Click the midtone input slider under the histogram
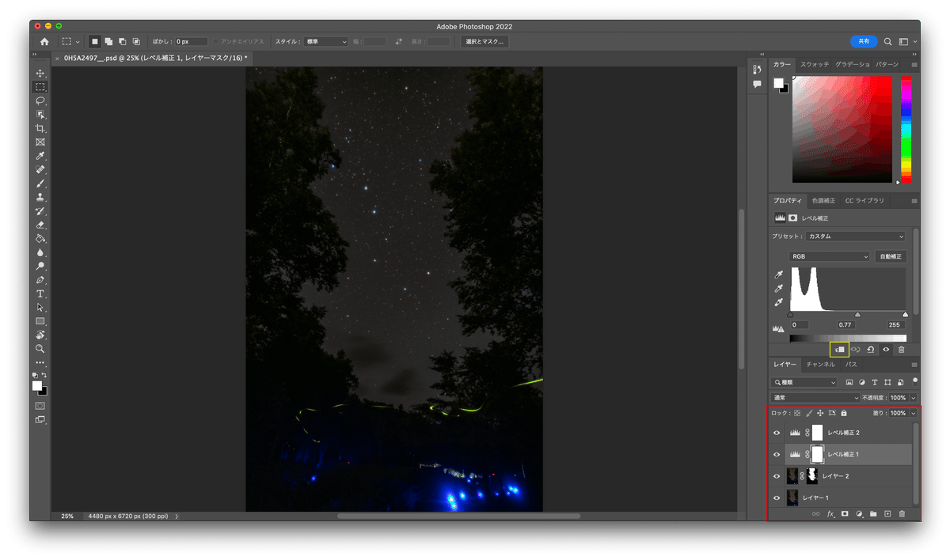 (x=857, y=315)
